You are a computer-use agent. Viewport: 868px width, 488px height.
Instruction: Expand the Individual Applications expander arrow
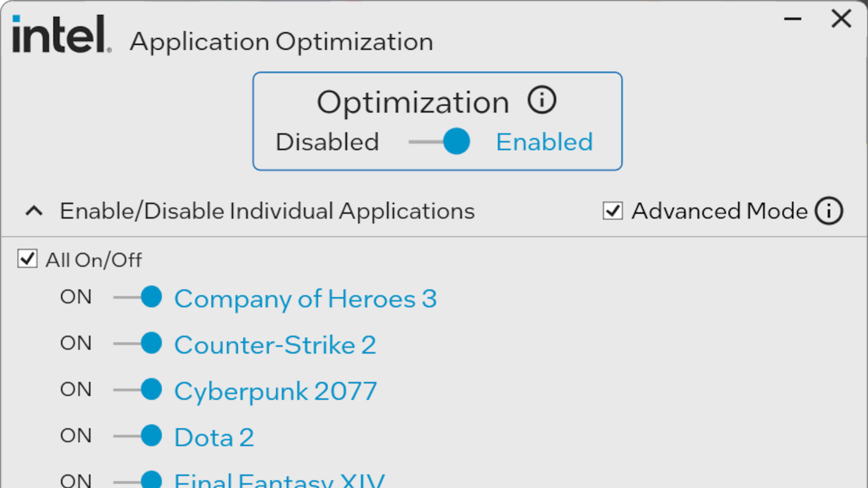tap(33, 210)
